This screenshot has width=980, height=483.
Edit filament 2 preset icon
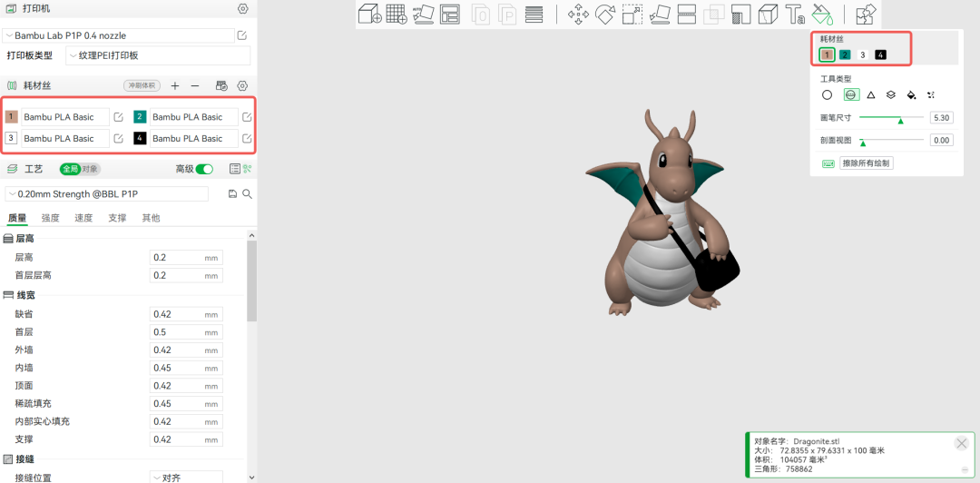click(247, 117)
